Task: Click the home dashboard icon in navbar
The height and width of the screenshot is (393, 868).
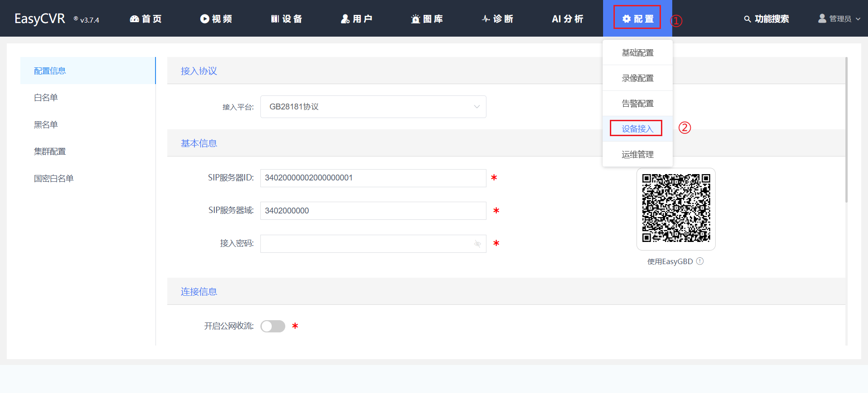Action: pyautogui.click(x=134, y=19)
